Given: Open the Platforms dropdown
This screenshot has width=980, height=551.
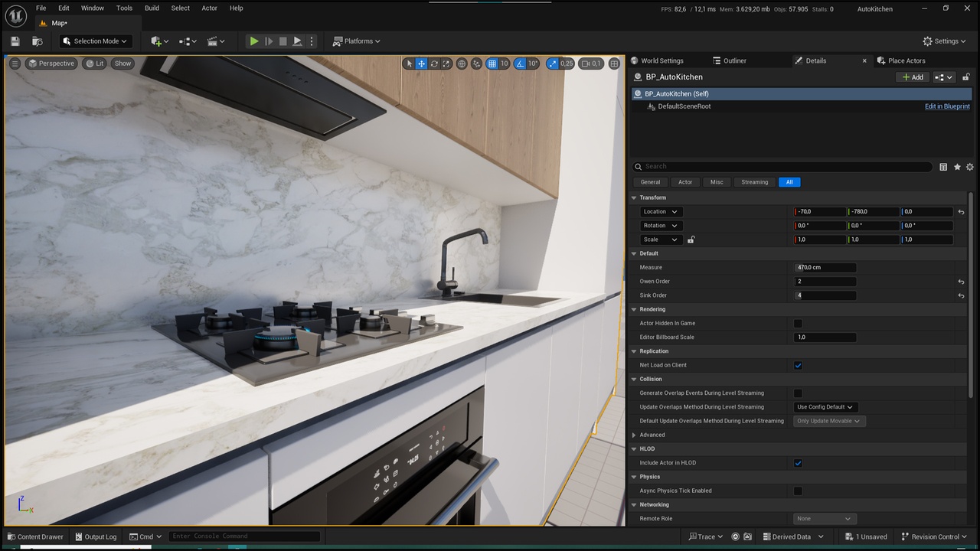Looking at the screenshot, I should coord(357,41).
